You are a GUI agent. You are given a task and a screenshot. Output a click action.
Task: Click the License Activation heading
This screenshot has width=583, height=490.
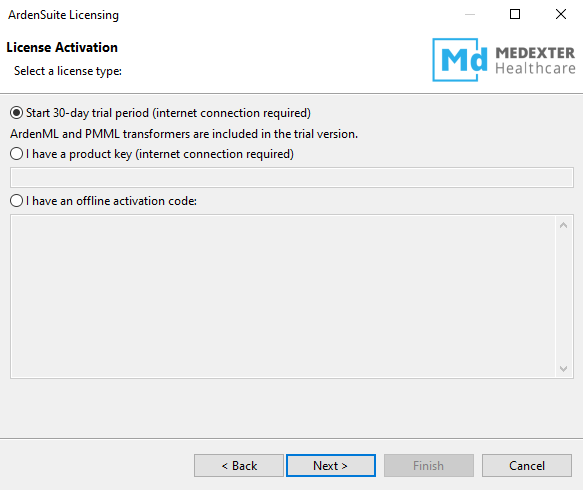pos(62,48)
